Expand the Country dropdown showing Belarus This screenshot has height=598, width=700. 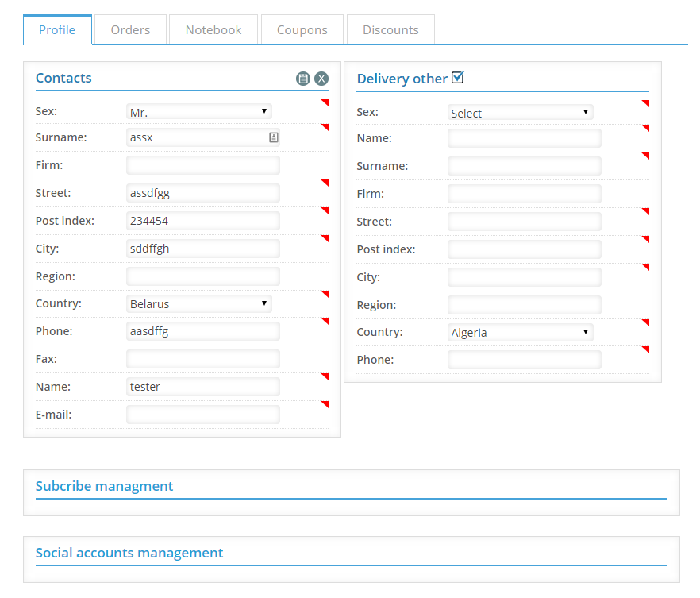(199, 303)
